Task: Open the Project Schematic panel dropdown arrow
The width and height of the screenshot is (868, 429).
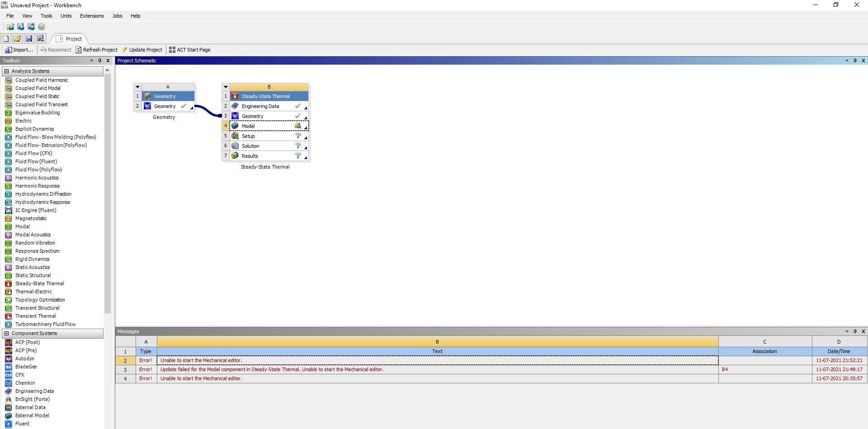Action: coord(847,61)
